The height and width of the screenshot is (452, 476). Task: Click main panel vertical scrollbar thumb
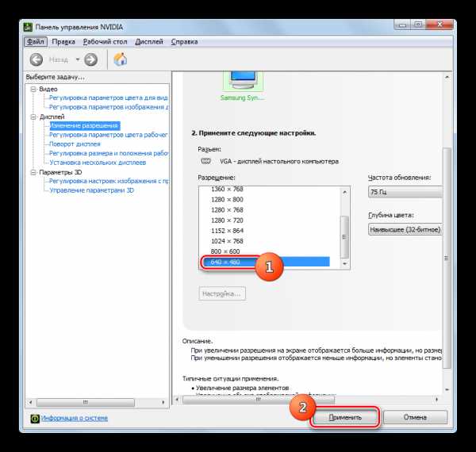pos(447,259)
